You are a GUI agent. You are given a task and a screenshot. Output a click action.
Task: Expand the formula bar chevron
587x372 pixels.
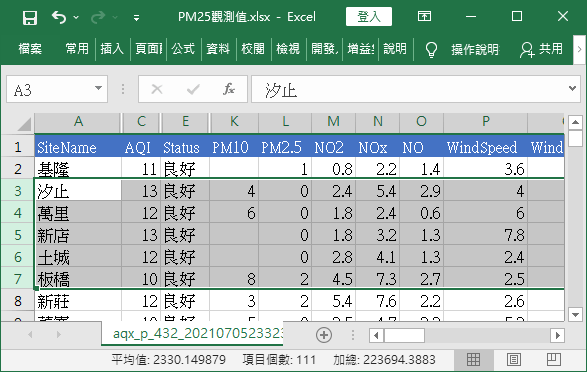click(572, 89)
